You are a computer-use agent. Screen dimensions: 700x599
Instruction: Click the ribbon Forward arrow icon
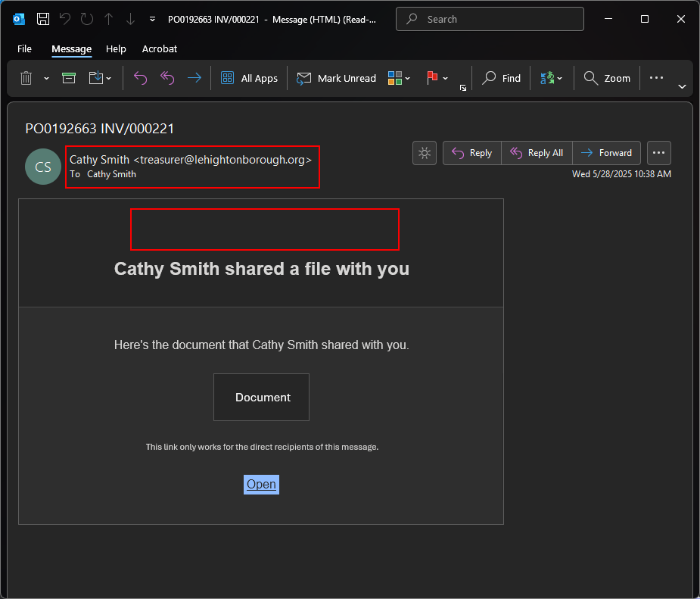[194, 78]
